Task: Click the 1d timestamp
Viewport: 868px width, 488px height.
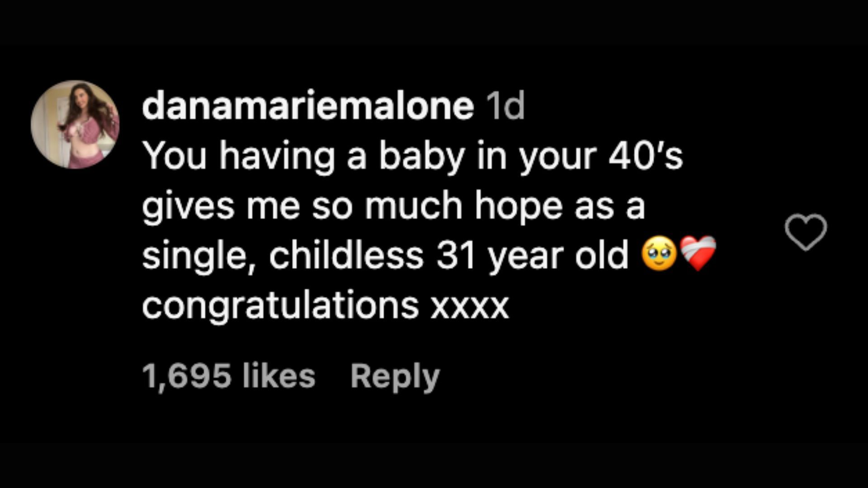Action: (504, 107)
